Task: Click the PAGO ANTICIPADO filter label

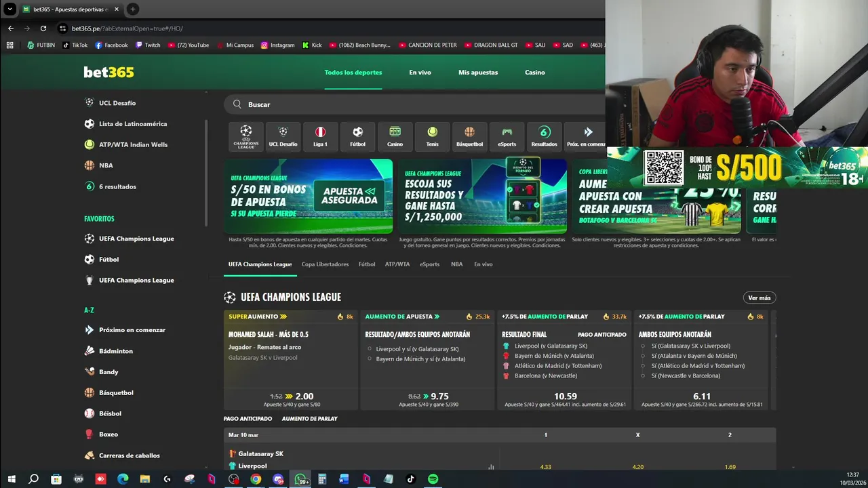Action: tap(248, 419)
